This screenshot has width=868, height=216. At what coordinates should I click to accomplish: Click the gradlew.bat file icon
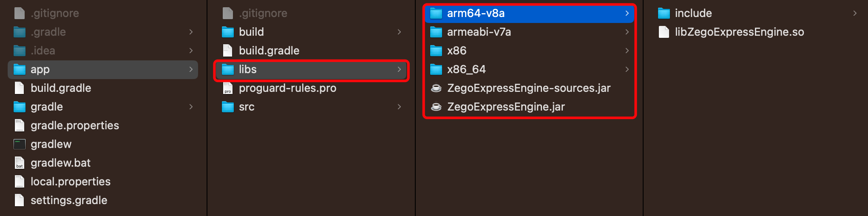(20, 163)
